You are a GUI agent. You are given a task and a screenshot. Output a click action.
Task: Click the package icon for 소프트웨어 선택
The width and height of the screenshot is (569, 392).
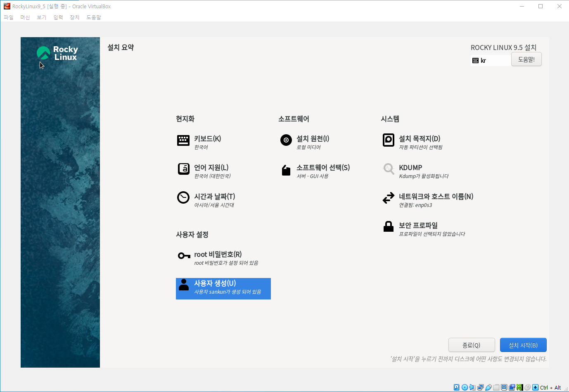pyautogui.click(x=286, y=170)
